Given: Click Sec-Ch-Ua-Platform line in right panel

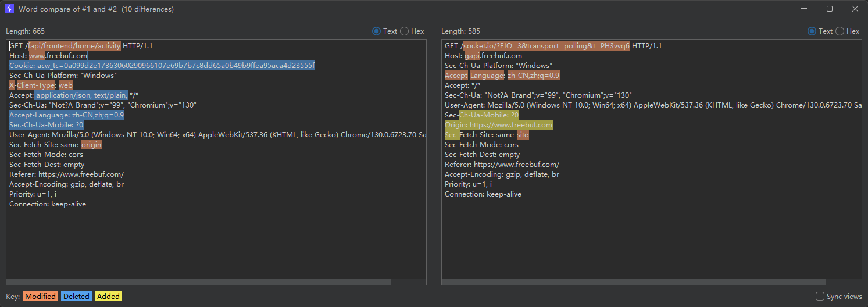Looking at the screenshot, I should click(498, 66).
